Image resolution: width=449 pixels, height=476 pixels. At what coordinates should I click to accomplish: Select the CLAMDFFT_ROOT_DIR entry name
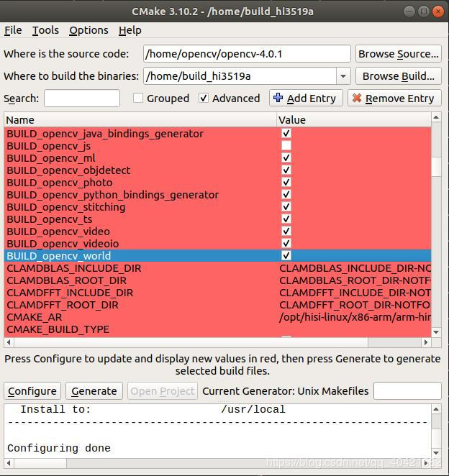[x=63, y=305]
